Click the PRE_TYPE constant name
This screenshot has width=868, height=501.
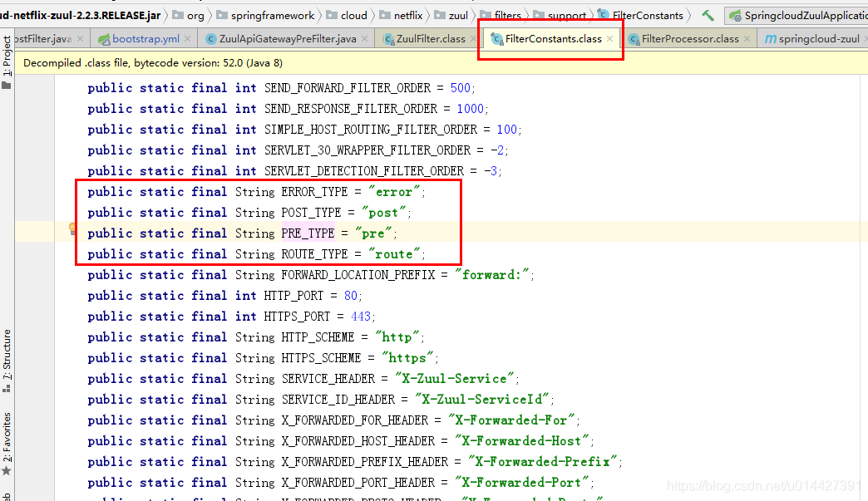308,233
